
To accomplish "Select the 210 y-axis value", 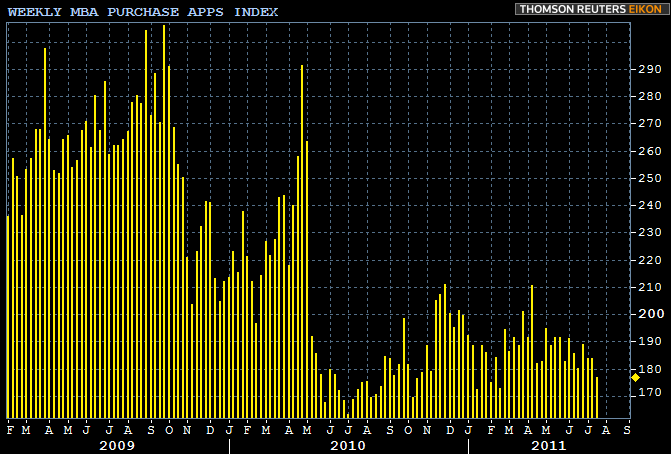I will (x=649, y=287).
